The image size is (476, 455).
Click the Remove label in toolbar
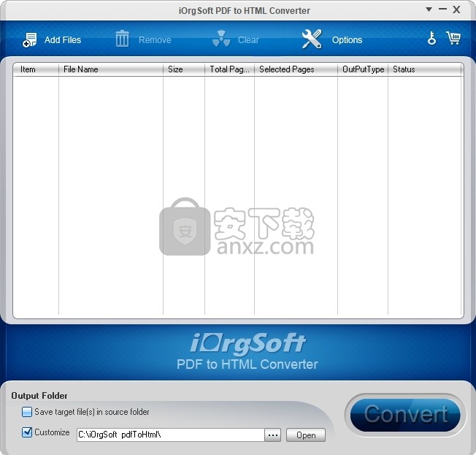pyautogui.click(x=155, y=39)
